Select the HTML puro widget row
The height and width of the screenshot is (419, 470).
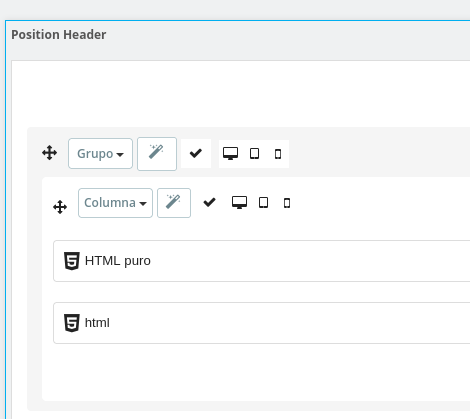(x=262, y=261)
